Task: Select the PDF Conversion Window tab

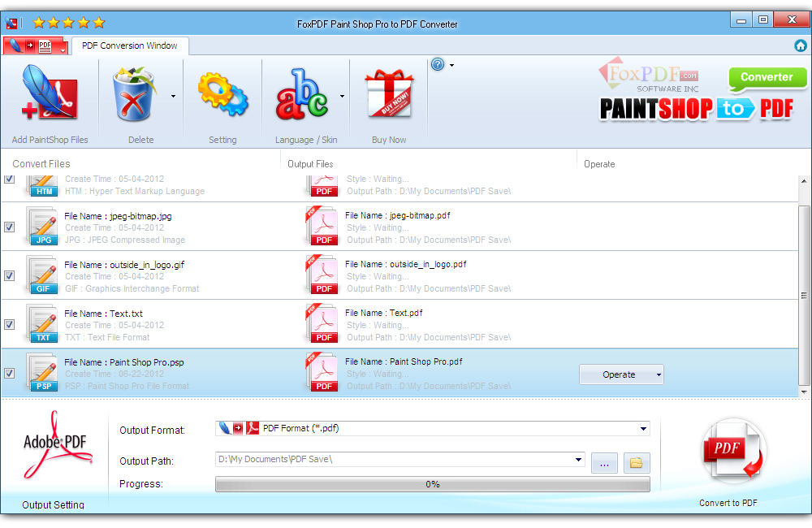Action: point(129,45)
